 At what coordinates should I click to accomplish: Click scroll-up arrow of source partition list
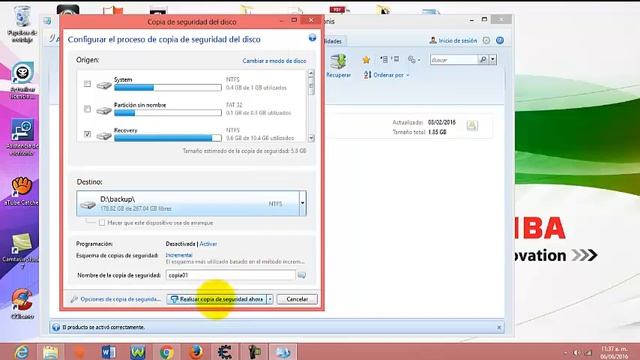tap(311, 74)
